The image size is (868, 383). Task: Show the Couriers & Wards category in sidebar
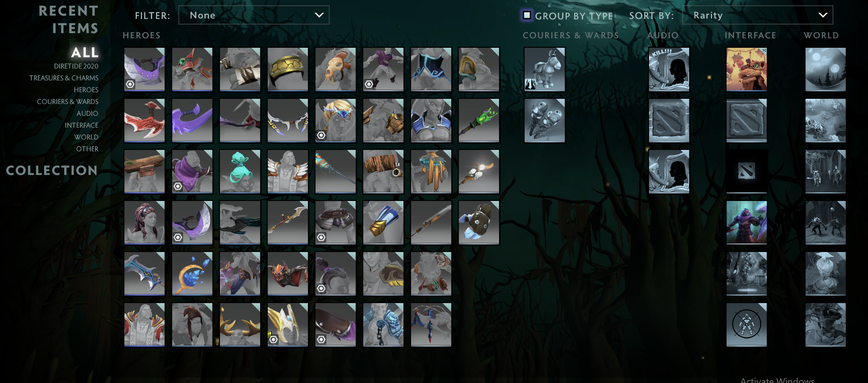(x=68, y=102)
